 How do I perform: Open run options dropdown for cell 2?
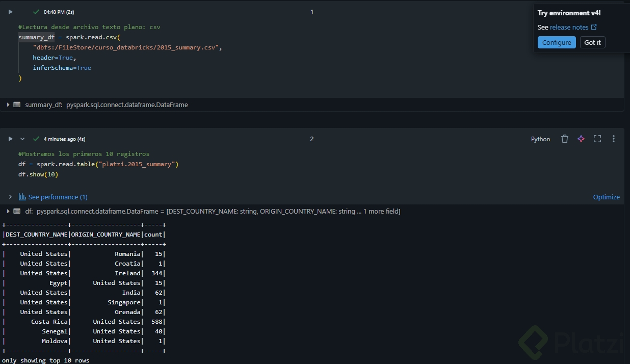[x=22, y=139]
